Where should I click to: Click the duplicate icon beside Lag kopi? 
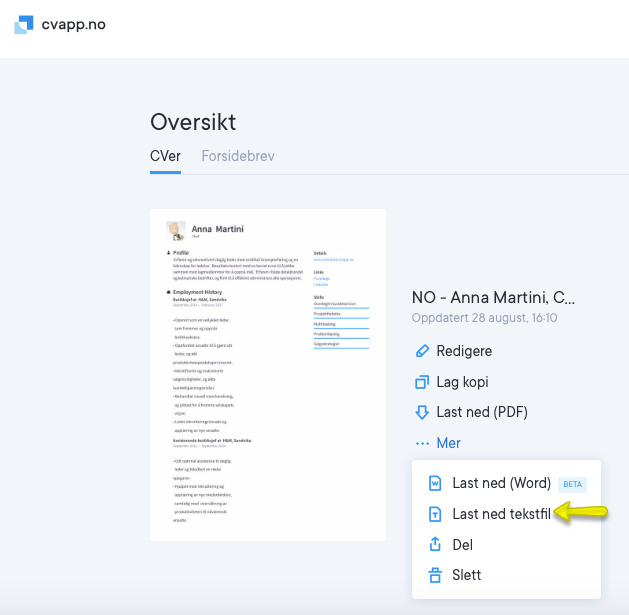(421, 382)
